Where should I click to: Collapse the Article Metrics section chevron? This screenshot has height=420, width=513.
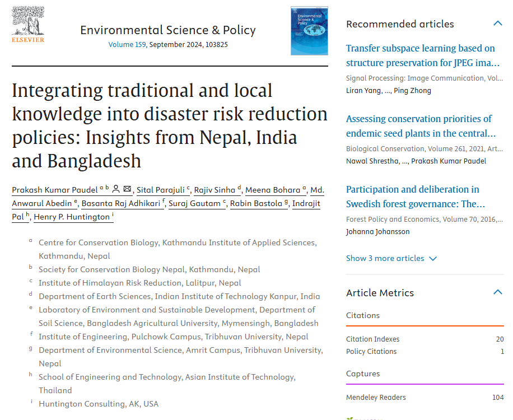(498, 292)
